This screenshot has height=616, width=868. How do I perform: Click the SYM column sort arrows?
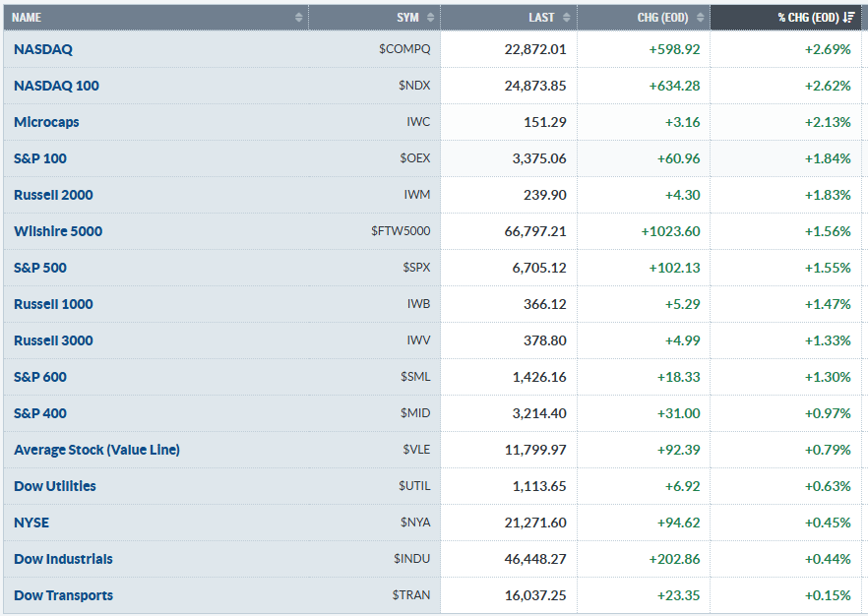click(430, 17)
